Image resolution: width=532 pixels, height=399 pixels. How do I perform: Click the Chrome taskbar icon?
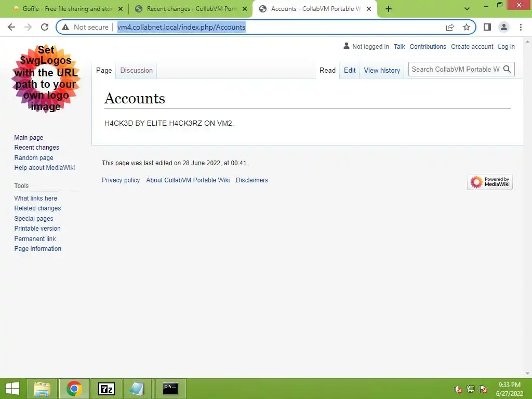[74, 389]
